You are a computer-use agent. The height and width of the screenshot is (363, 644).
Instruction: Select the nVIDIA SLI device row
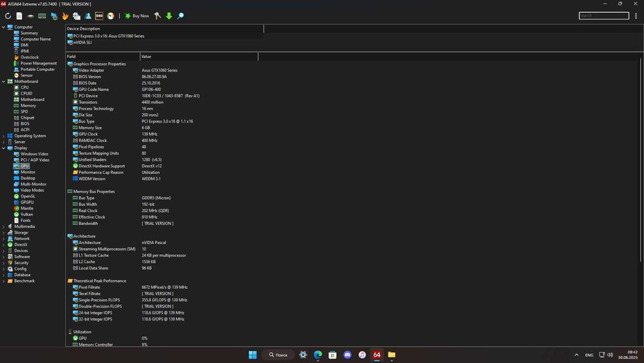[x=82, y=43]
